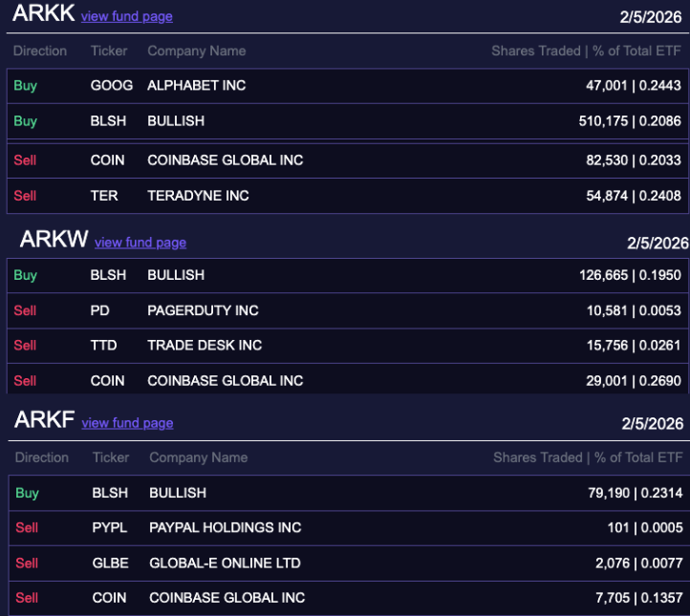Click the PYPL ticker in ARKF

[109, 528]
